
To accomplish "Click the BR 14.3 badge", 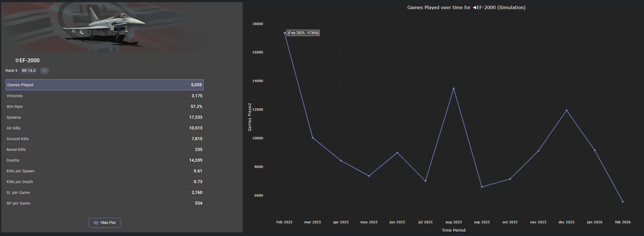I will (29, 70).
